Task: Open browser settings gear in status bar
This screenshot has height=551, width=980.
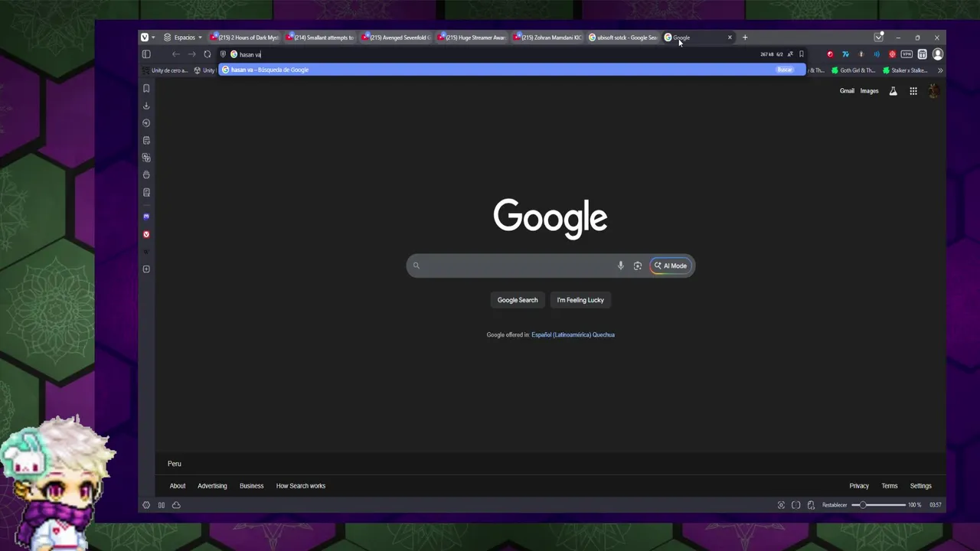Action: coord(146,505)
